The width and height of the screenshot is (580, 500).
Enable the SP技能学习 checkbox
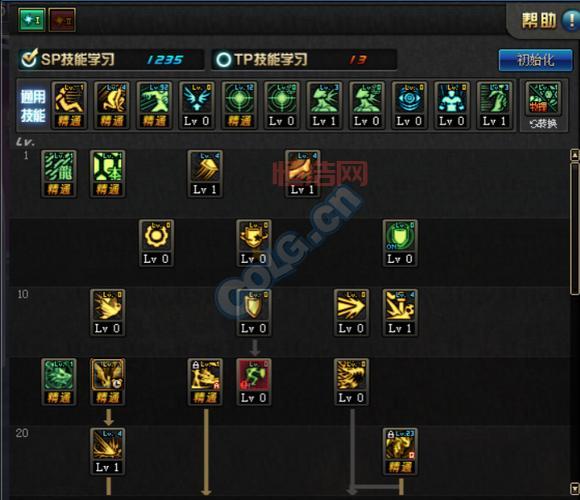(29, 59)
